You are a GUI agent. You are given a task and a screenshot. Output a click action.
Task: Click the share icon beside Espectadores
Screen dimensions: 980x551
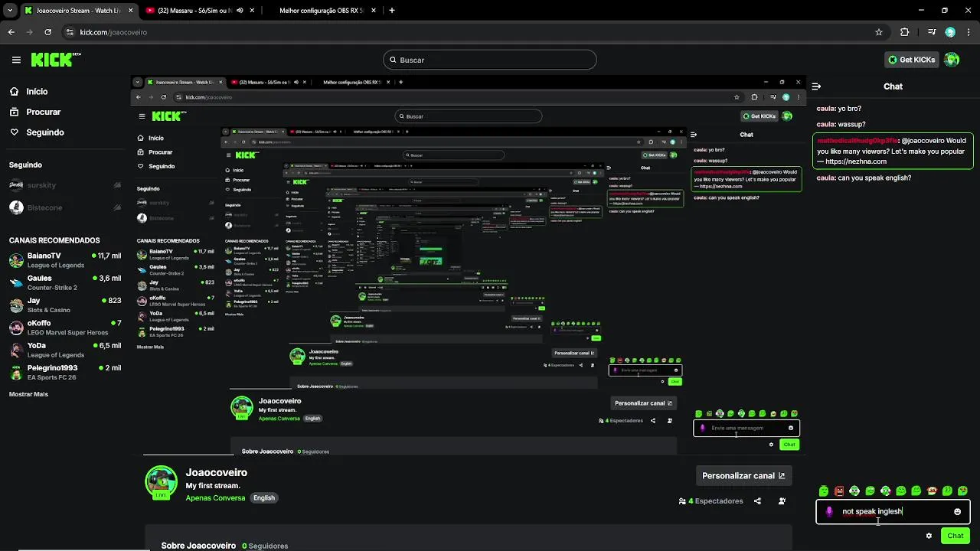point(757,501)
